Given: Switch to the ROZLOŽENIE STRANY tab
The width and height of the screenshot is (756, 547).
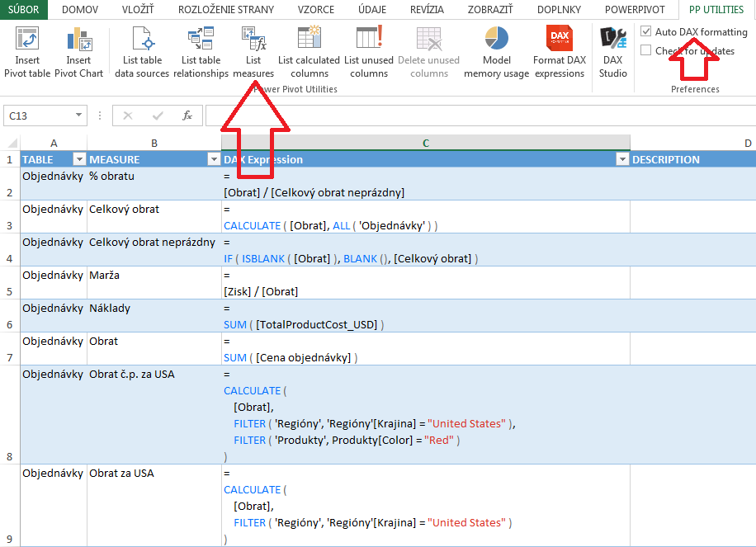Looking at the screenshot, I should pyautogui.click(x=226, y=10).
